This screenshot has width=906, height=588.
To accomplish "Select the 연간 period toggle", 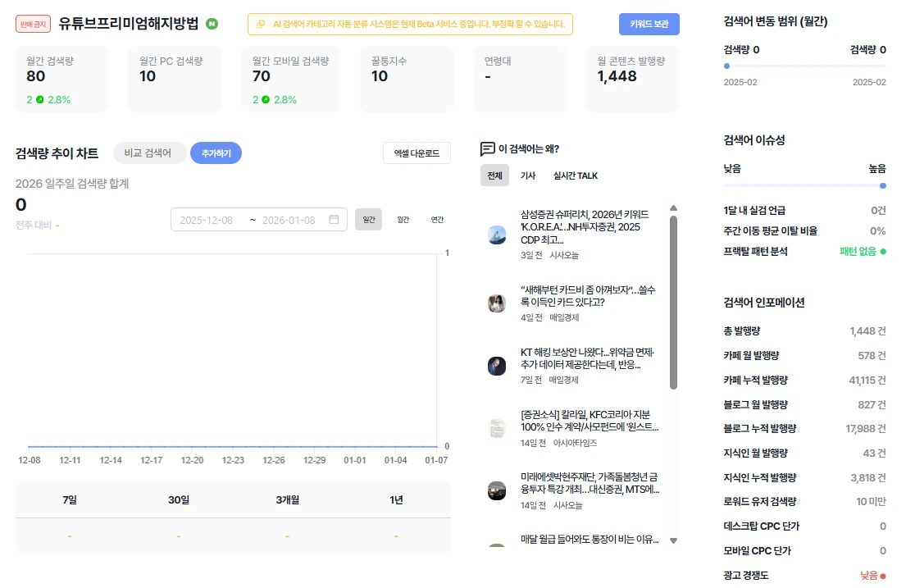I will click(x=437, y=219).
